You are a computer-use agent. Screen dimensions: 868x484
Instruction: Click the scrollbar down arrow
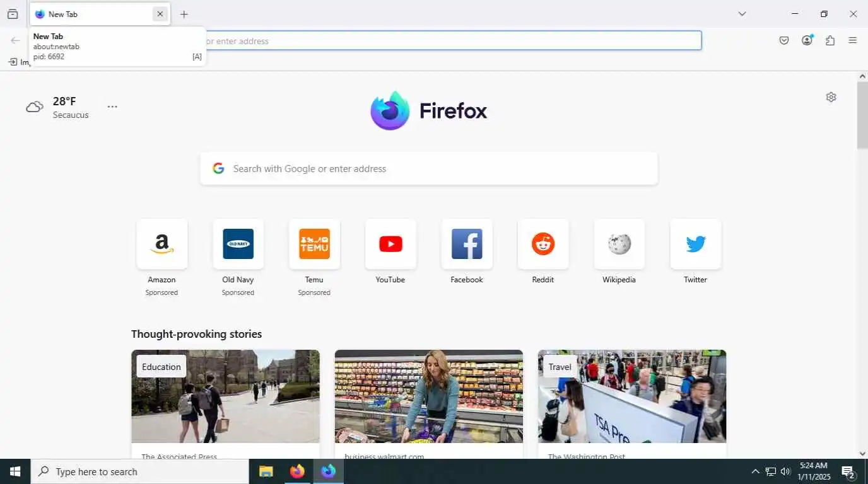862,453
